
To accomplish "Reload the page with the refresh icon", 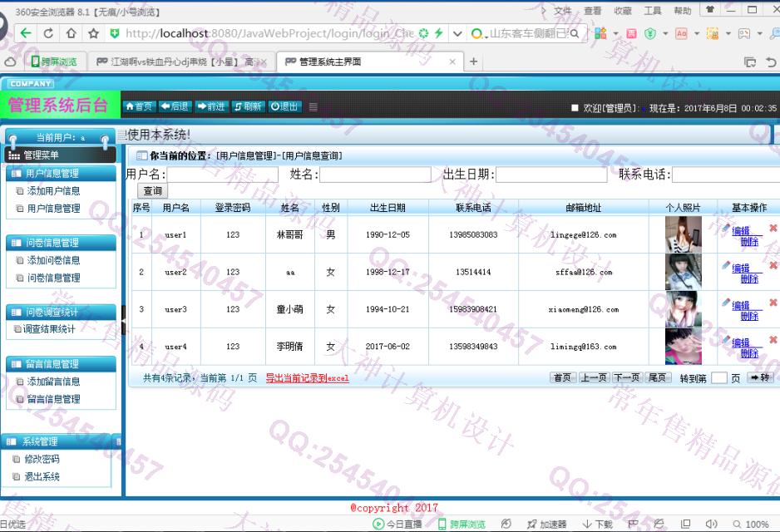I will pos(48,33).
